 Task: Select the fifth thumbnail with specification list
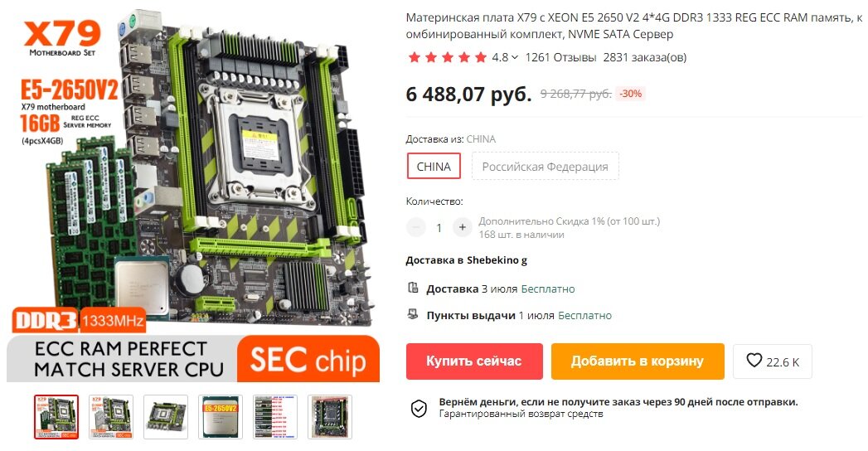tap(275, 417)
